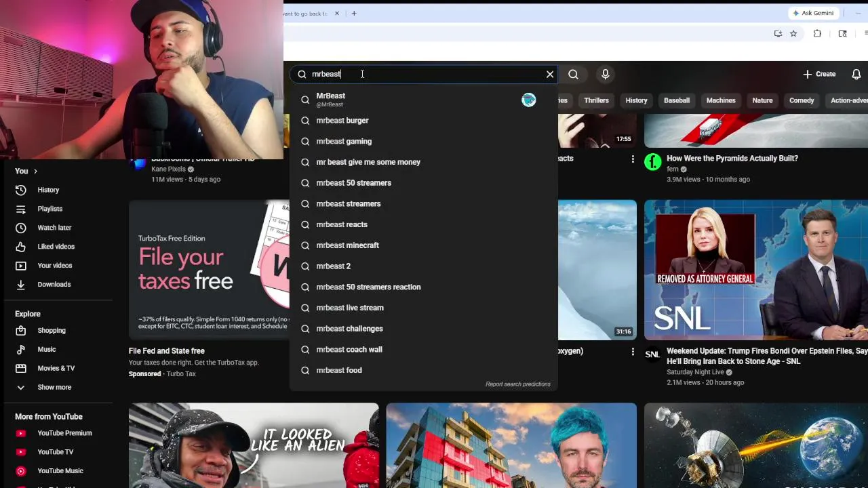Open the YouTube TV icon
Viewport: 868px width, 488px height.
point(21,452)
